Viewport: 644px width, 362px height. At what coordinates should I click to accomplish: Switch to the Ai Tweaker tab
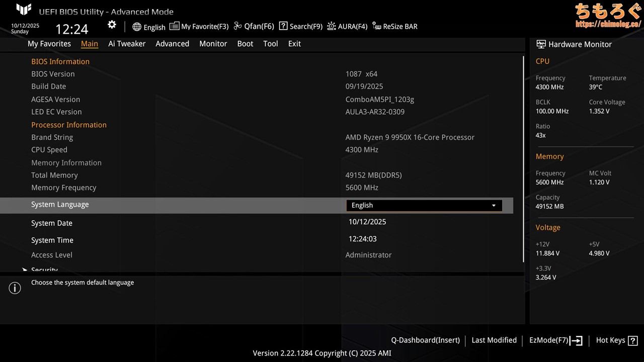127,44
